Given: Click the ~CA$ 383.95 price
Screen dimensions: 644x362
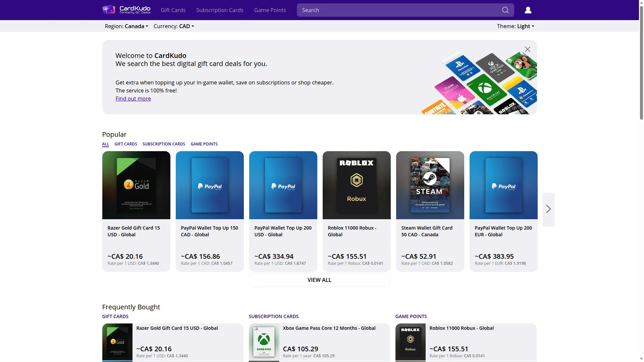Looking at the screenshot, I should (494, 256).
